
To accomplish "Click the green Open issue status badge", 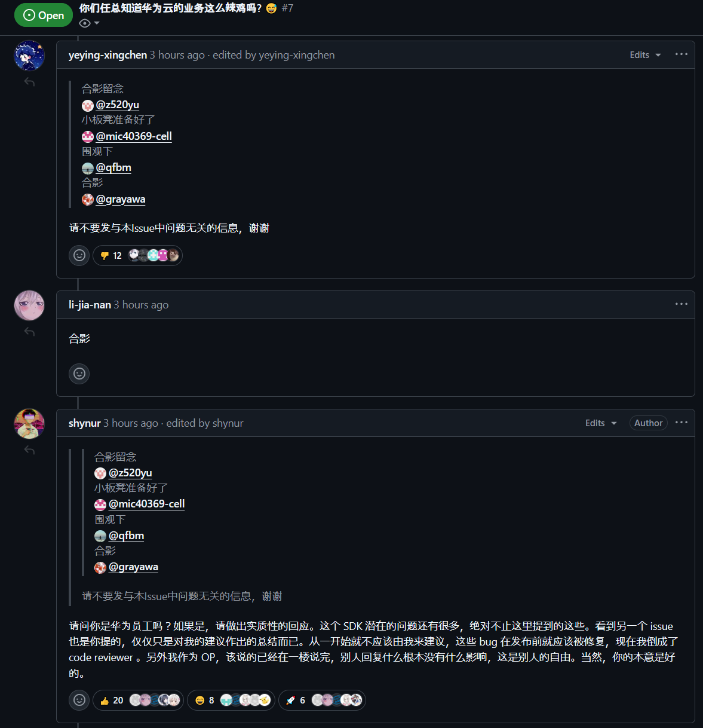I will point(44,16).
